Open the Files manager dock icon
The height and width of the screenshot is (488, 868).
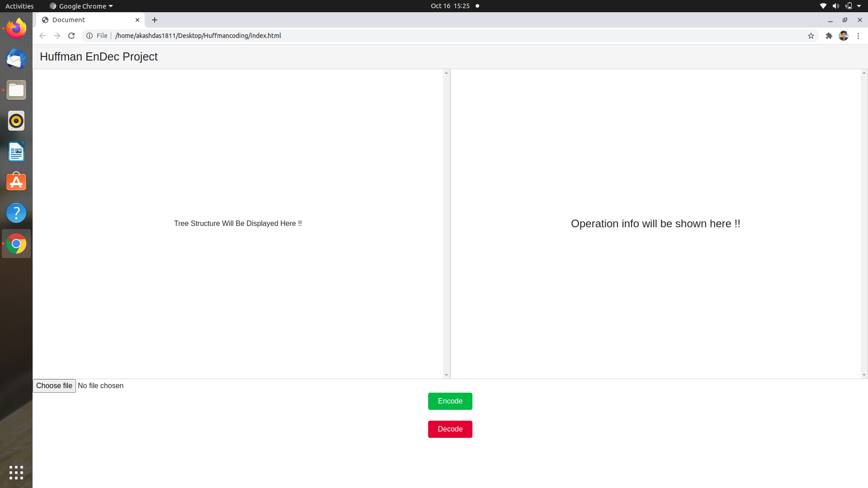[x=16, y=90]
